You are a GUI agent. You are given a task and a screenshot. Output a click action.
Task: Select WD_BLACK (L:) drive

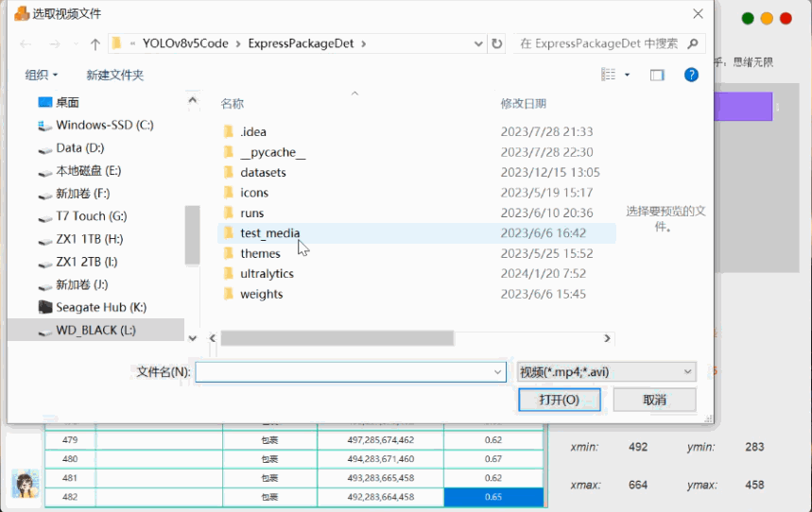[x=95, y=330]
